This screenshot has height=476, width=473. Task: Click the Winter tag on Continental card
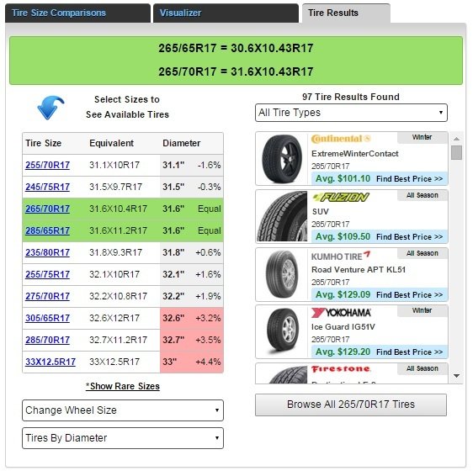point(422,137)
